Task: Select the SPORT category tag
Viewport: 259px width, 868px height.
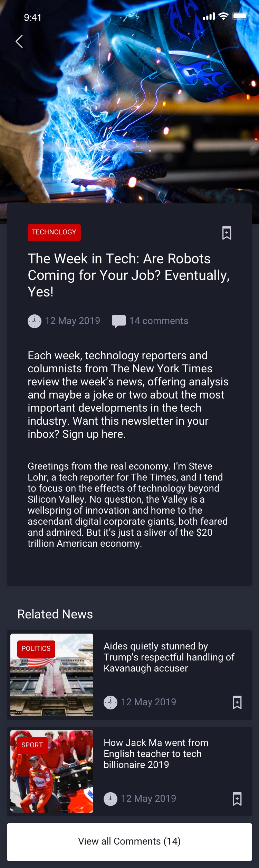Action: 32,745
